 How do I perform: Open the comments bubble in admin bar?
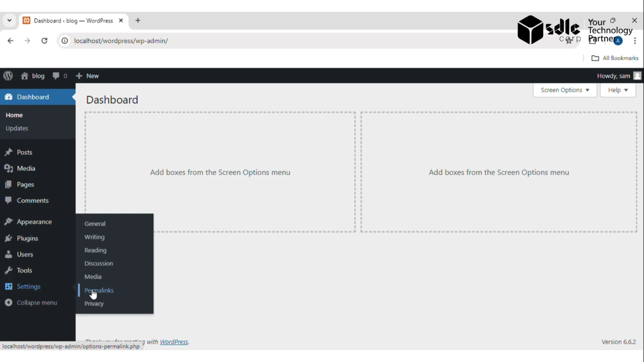coord(56,76)
